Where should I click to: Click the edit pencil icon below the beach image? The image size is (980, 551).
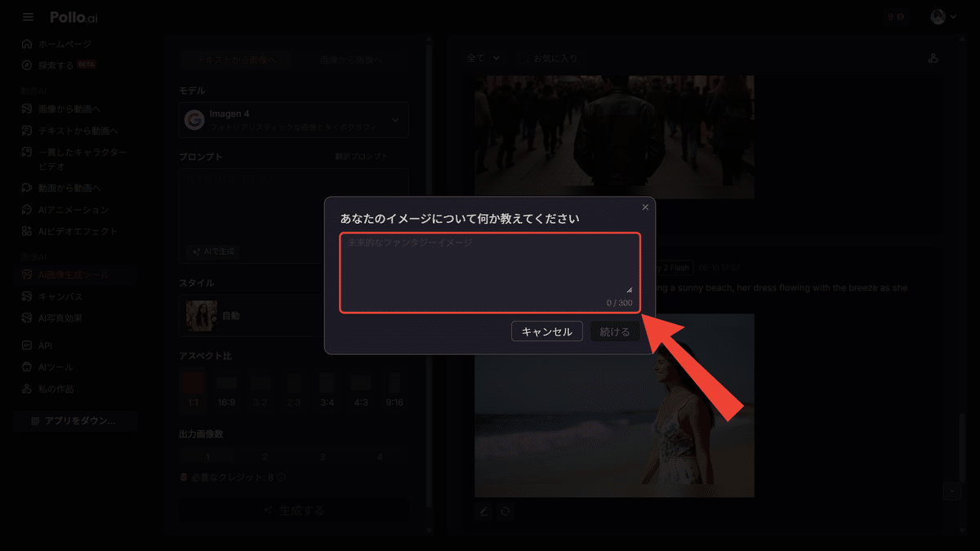[483, 511]
